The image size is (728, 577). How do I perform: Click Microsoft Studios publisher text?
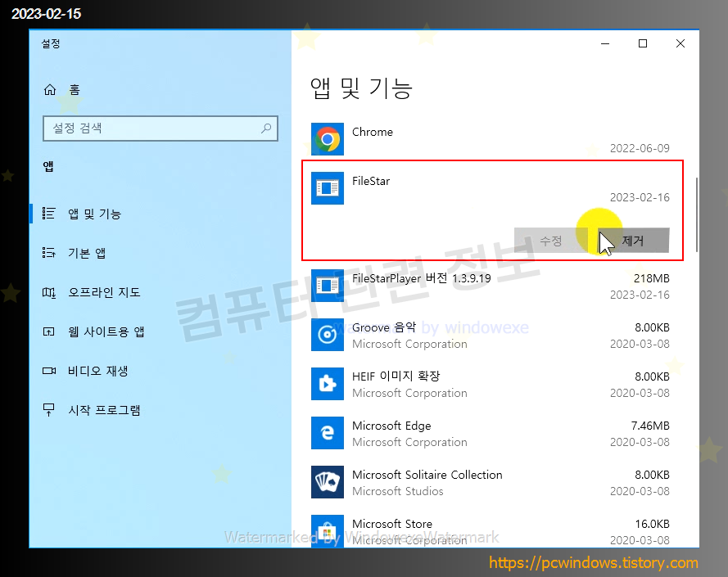click(397, 491)
